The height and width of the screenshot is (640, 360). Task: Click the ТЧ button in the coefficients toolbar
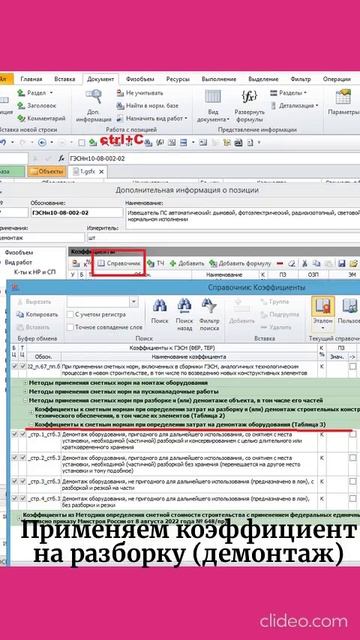tap(156, 263)
